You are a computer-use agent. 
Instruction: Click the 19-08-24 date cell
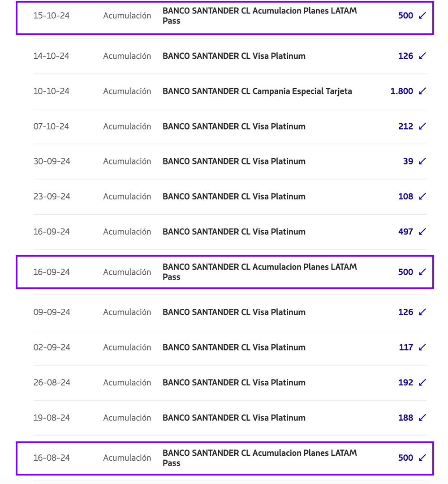point(52,418)
